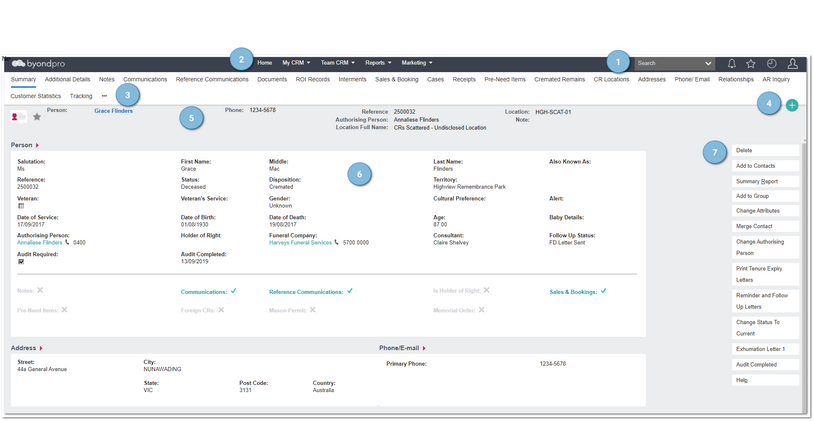Go to Home in the top navigation

click(264, 63)
